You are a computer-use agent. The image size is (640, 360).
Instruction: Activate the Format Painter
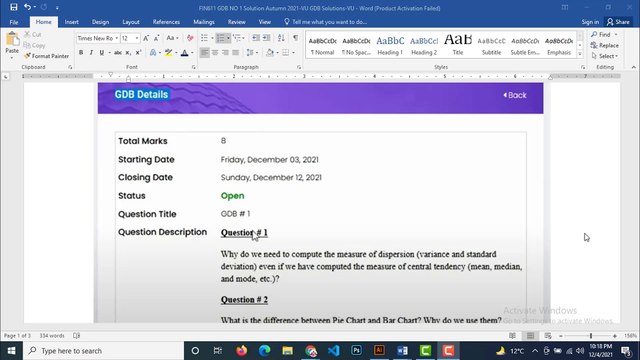click(46, 56)
